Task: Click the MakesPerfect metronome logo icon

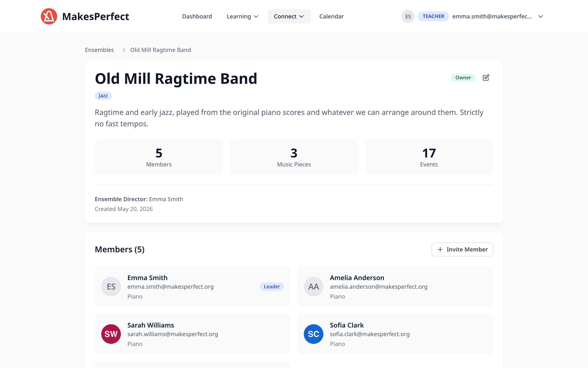Action: [49, 16]
